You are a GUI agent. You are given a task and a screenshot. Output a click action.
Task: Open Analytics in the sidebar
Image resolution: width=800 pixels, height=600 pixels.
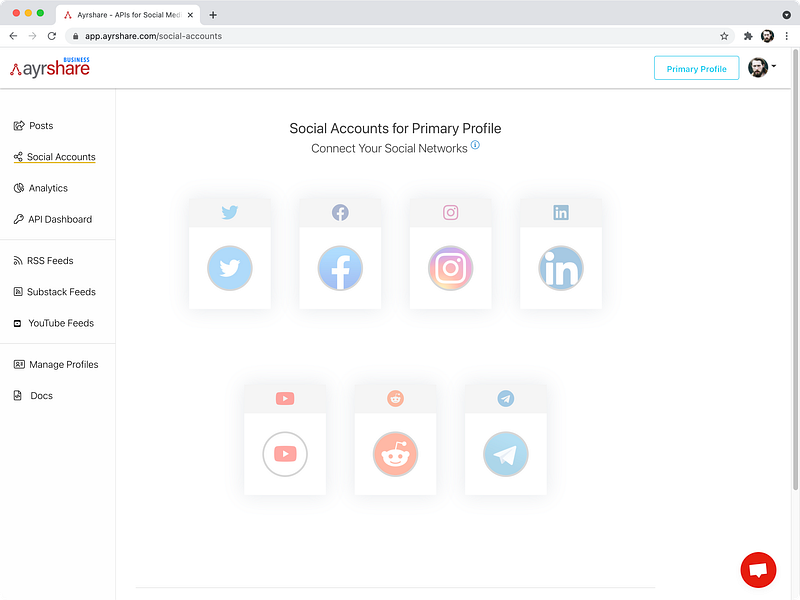(41, 188)
